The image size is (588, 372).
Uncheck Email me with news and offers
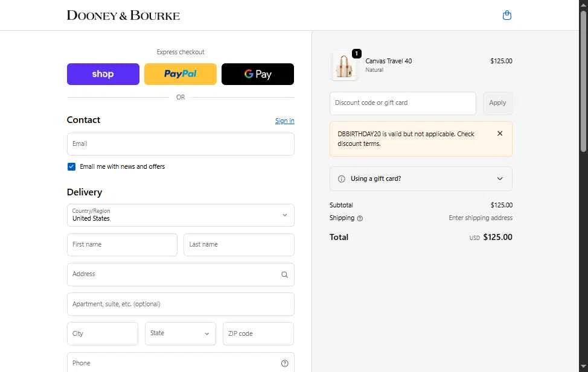[72, 166]
